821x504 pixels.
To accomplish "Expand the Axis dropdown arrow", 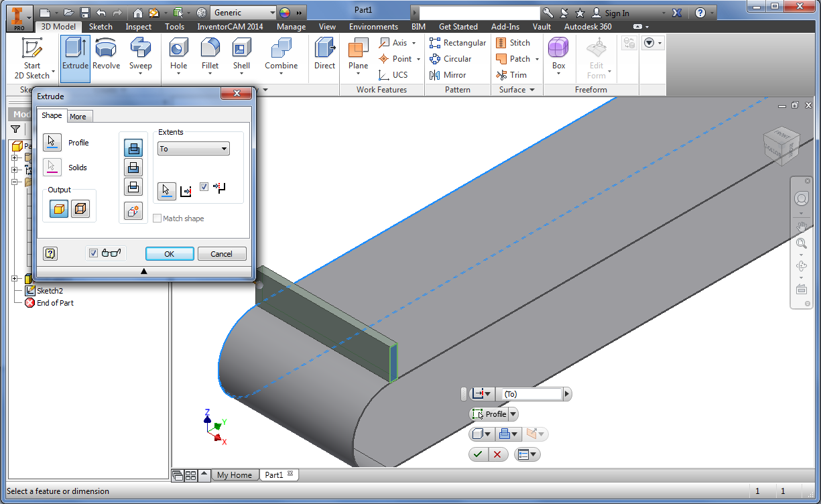I will 414,43.
